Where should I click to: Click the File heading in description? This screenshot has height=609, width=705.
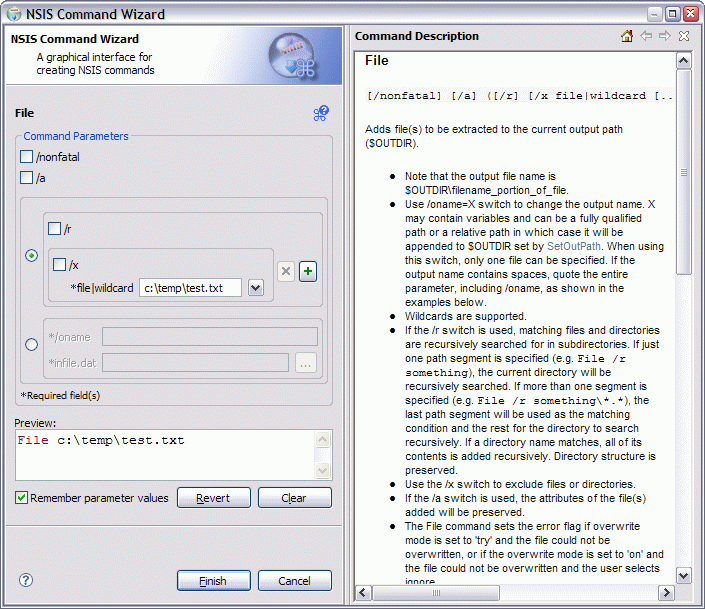377,60
